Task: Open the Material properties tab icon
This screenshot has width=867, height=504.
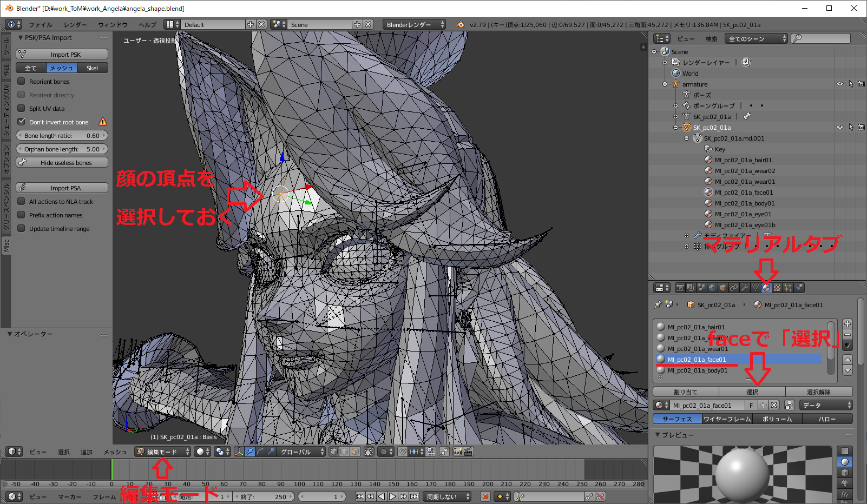Action: [766, 288]
